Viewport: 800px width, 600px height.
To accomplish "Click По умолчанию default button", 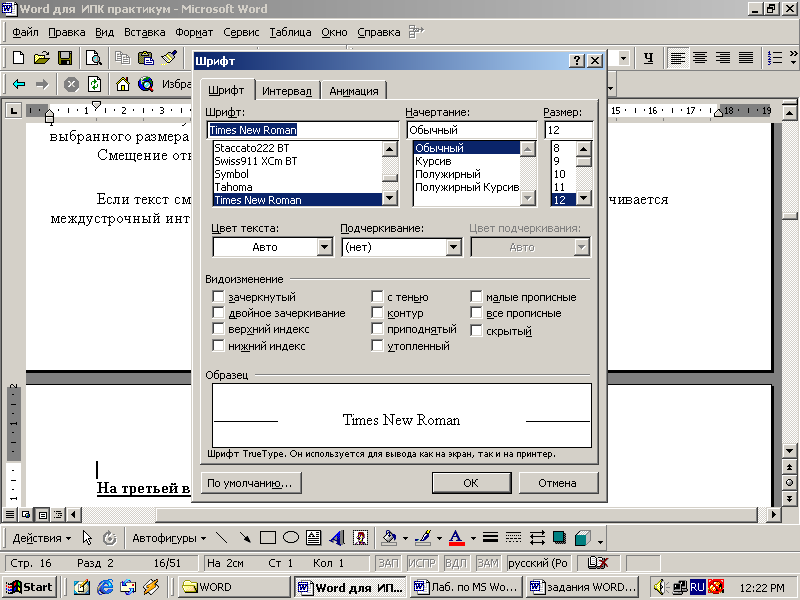I will pyautogui.click(x=251, y=483).
